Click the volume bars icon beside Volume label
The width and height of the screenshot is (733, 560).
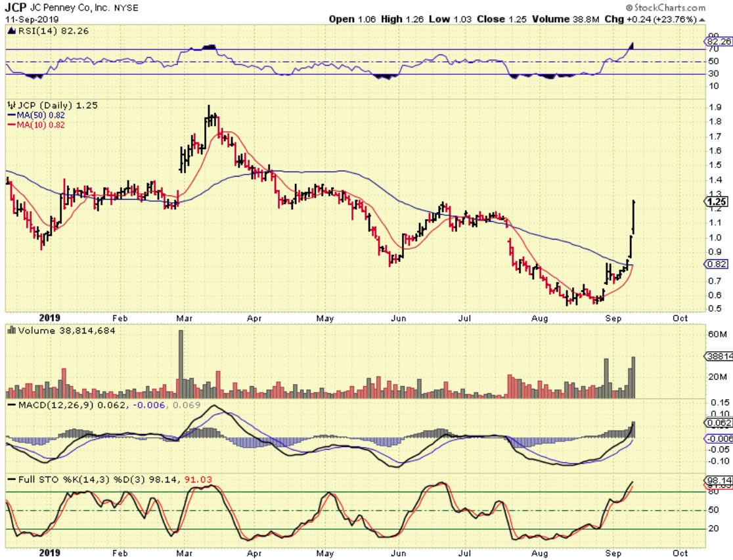click(x=12, y=330)
